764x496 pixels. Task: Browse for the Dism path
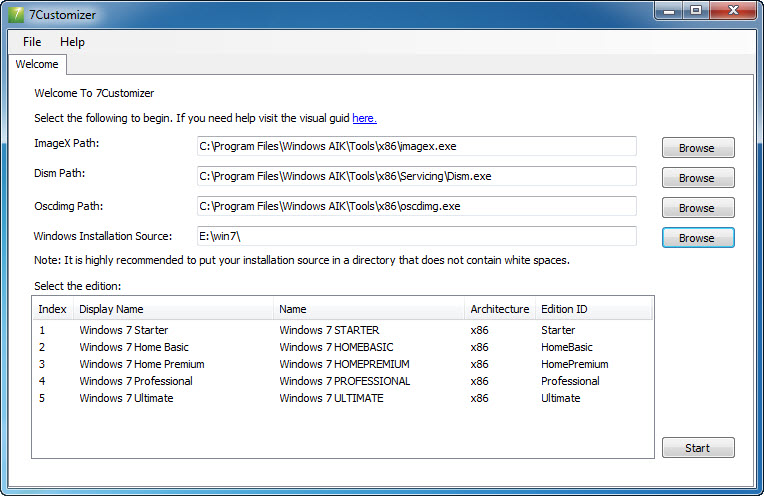point(698,178)
